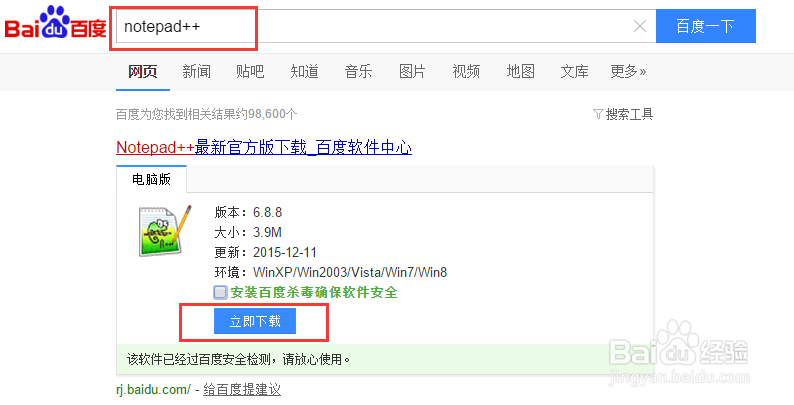The width and height of the screenshot is (794, 405).
Task: Click size text 大小：3.9M
Action: coord(248,232)
